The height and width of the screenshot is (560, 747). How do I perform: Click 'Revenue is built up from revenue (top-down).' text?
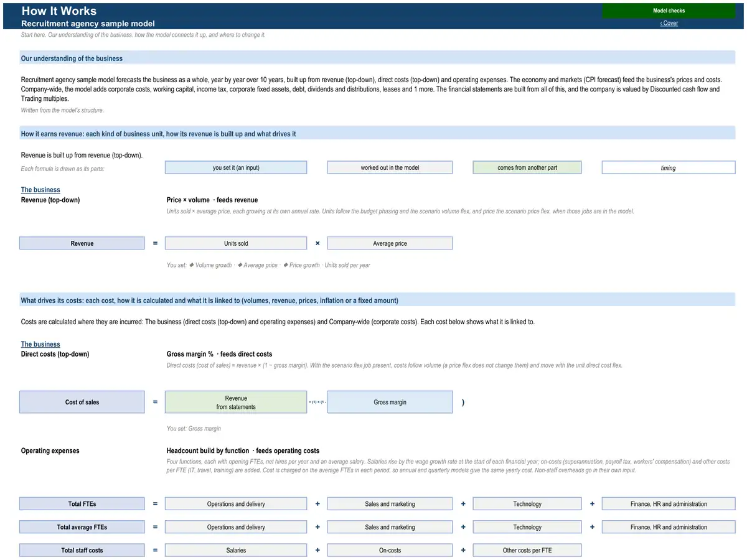[82, 155]
